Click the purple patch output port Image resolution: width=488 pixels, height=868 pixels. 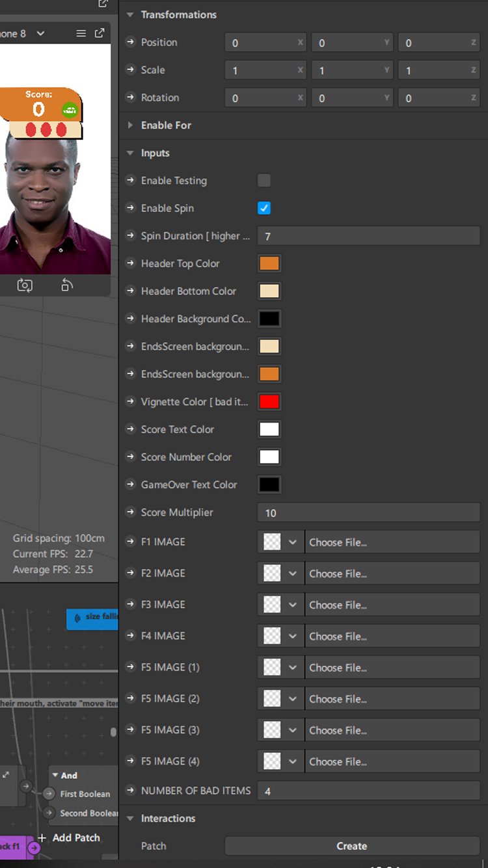pos(34,847)
